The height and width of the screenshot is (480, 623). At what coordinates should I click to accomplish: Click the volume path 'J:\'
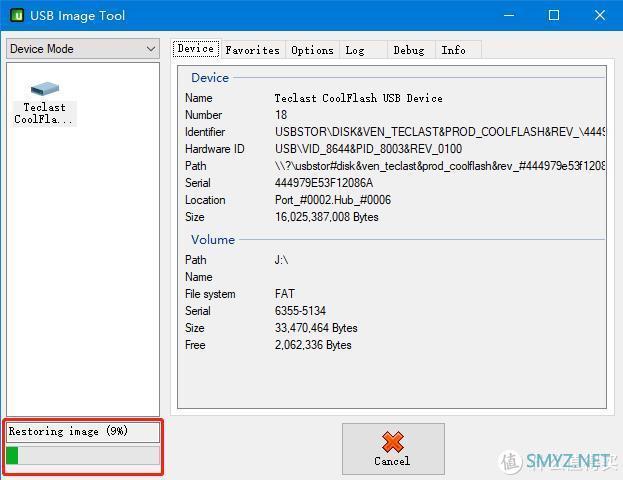pyautogui.click(x=281, y=260)
